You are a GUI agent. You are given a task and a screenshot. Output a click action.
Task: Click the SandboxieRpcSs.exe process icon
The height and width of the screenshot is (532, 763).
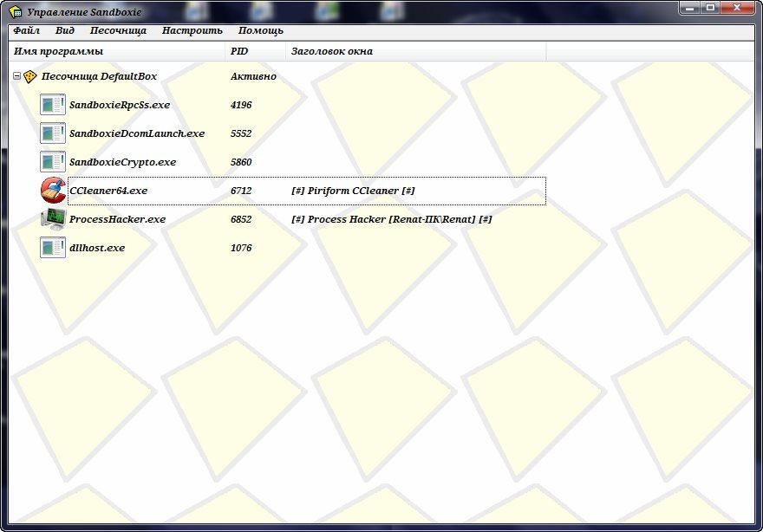(53, 105)
